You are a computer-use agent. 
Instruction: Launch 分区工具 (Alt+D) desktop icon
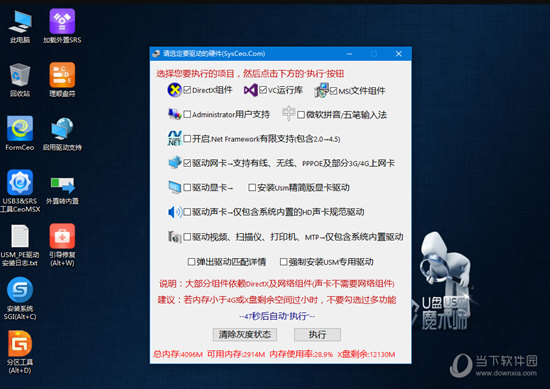point(20,352)
